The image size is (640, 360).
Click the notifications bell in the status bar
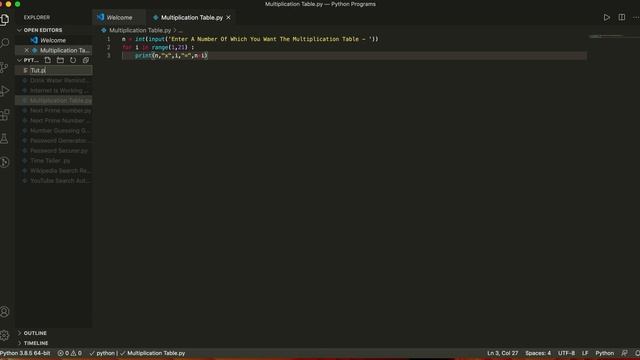pyautogui.click(x=637, y=353)
